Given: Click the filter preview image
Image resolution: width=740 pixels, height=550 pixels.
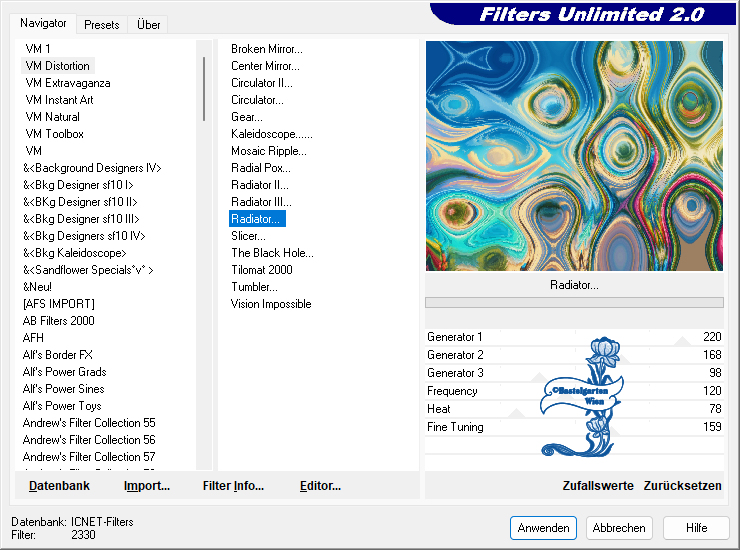Looking at the screenshot, I should point(574,156).
